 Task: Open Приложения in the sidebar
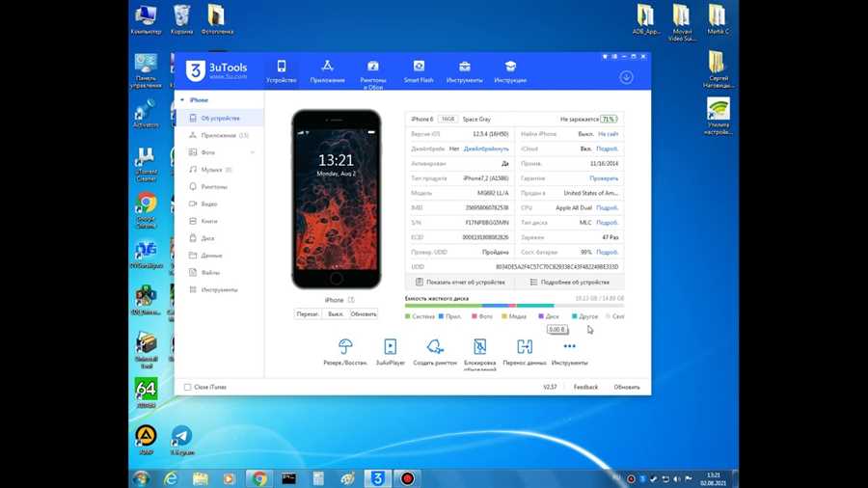(219, 135)
